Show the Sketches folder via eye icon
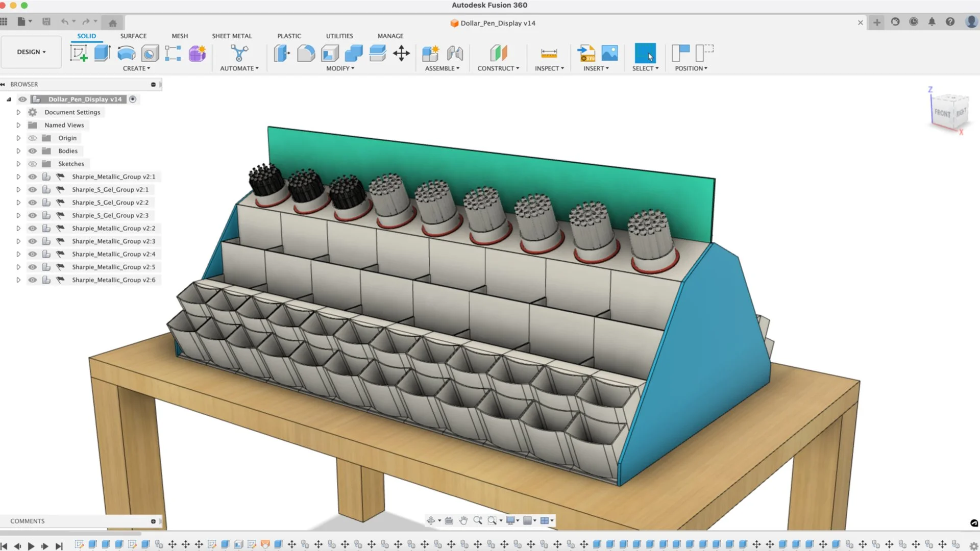This screenshot has height=551, width=980. (x=33, y=164)
